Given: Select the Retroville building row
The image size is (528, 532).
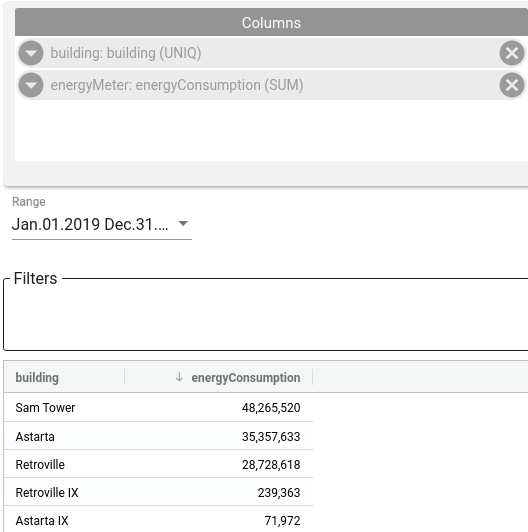Looking at the screenshot, I should click(158, 464).
